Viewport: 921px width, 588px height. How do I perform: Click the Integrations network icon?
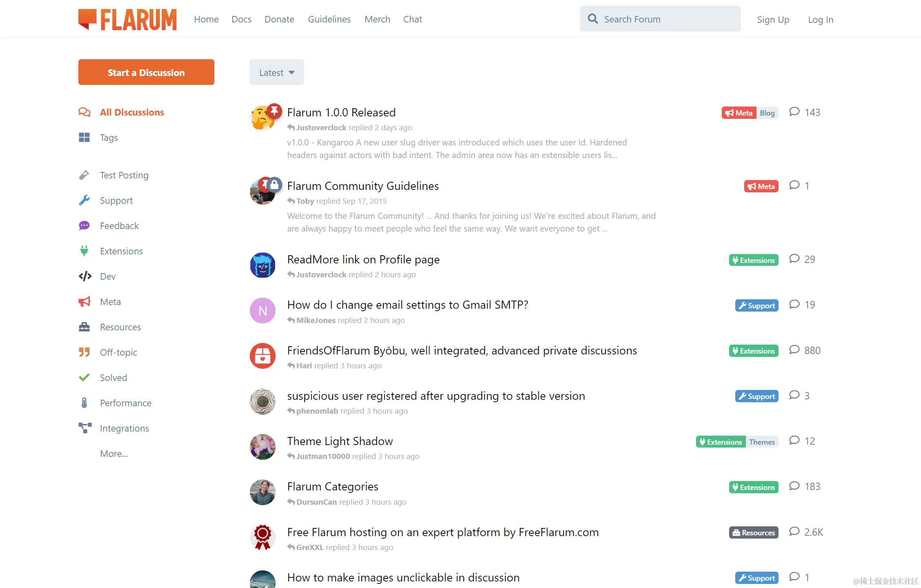coord(85,428)
